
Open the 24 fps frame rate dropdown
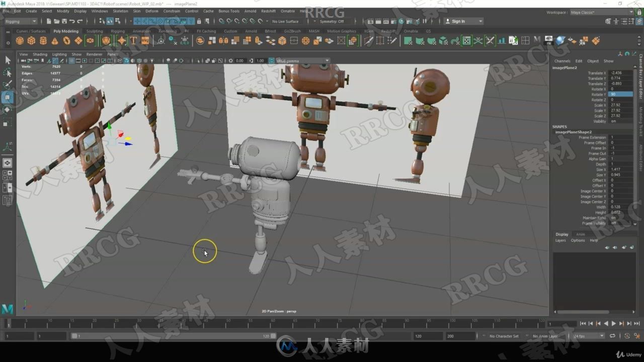[589, 336]
